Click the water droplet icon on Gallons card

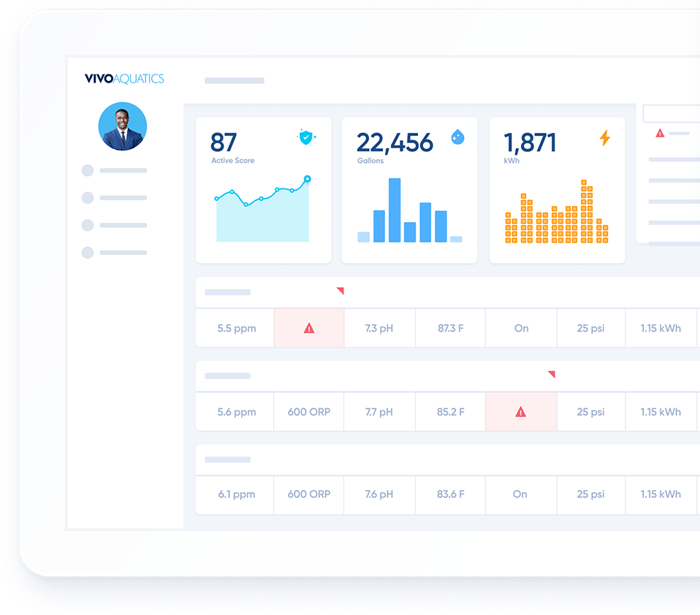(x=457, y=137)
